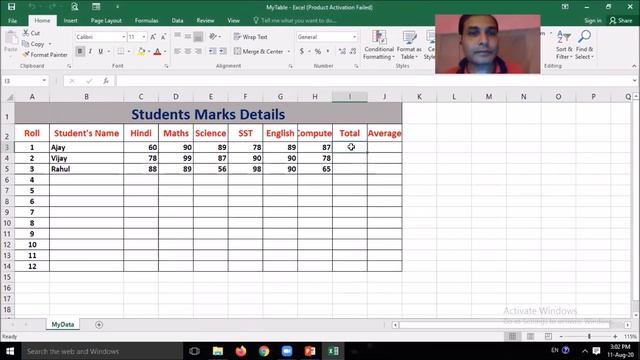The height and width of the screenshot is (360, 640).
Task: Open the Calibri font name dropdown
Action: coord(123,37)
